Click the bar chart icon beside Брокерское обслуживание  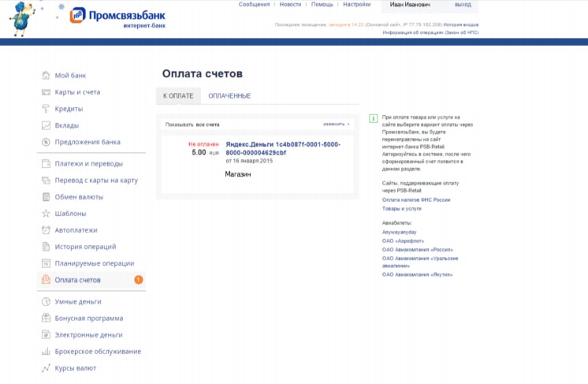click(46, 352)
